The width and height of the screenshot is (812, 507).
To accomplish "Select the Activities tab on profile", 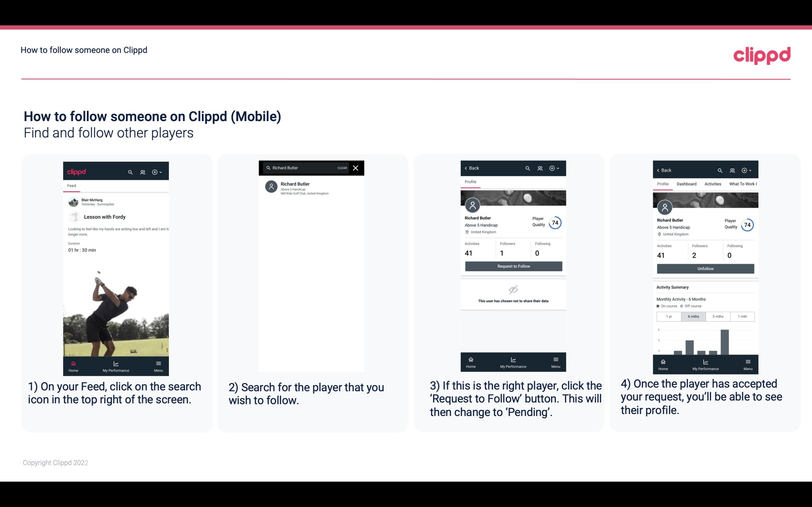I will pyautogui.click(x=712, y=183).
